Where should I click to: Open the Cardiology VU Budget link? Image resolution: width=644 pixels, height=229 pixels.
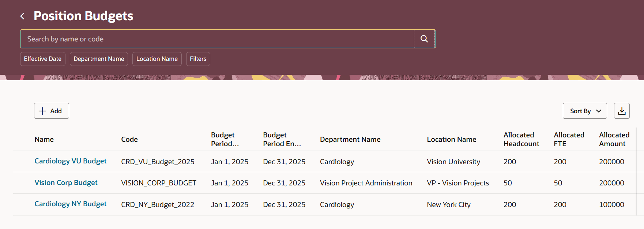[x=71, y=161]
